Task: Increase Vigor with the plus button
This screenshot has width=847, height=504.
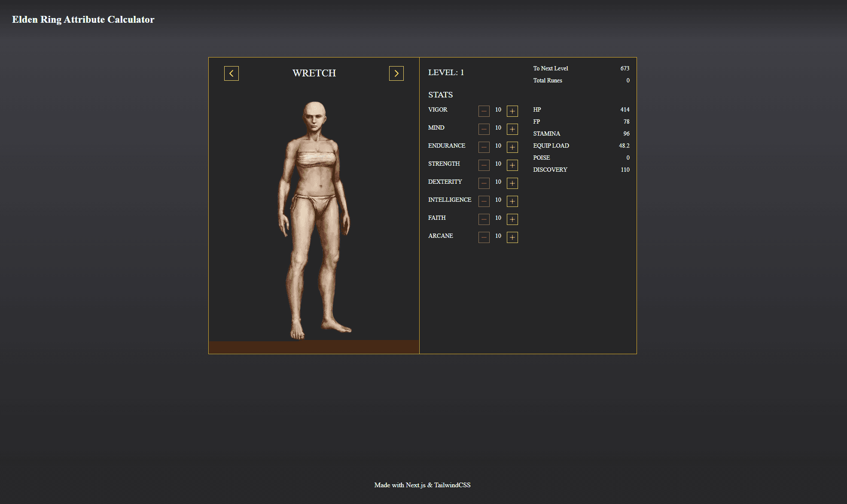Action: (x=512, y=111)
